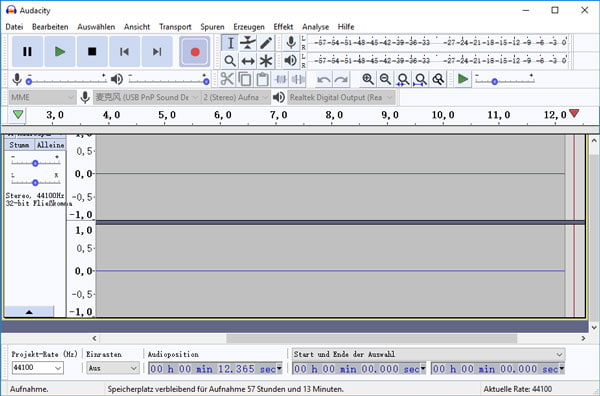Open the 2 (Stereo) recording channels dropdown
The width and height of the screenshot is (600, 396).
[x=236, y=98]
